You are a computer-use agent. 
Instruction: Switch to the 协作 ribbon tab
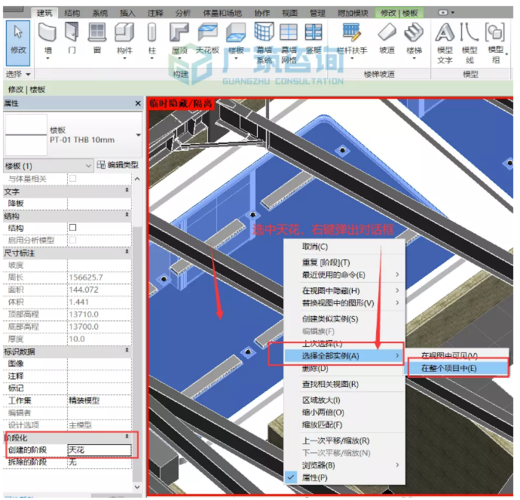click(262, 13)
